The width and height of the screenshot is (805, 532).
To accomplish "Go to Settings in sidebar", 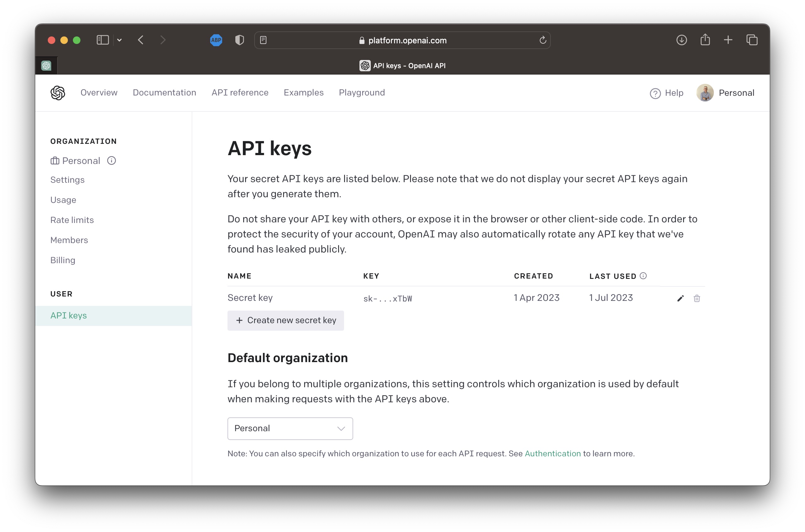I will tap(67, 180).
